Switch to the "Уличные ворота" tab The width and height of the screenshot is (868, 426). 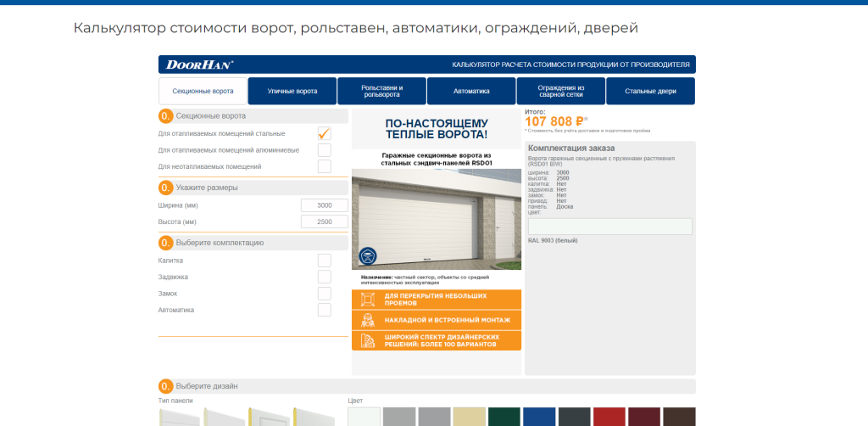coord(292,91)
